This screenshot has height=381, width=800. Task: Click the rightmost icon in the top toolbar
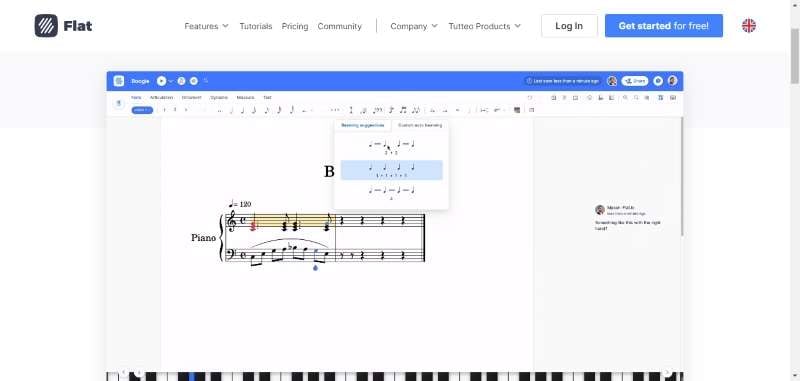point(672,97)
